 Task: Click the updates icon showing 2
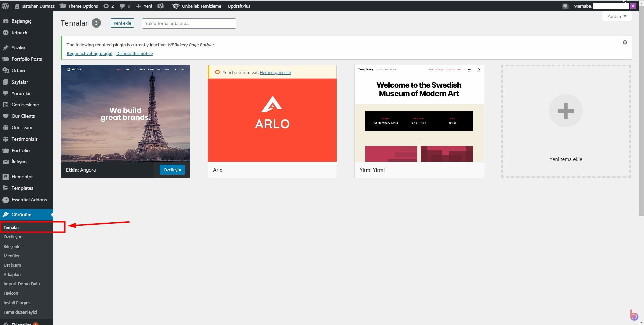[108, 6]
